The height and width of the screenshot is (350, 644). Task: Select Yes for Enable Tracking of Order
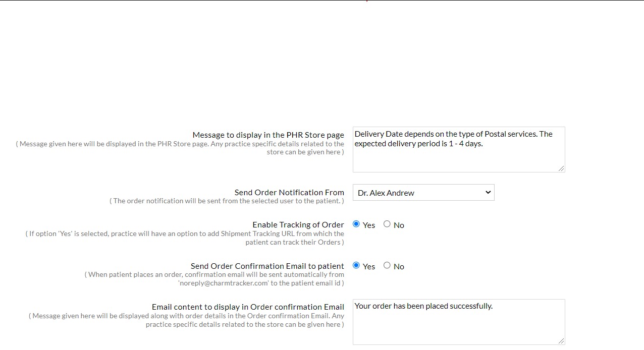point(356,224)
